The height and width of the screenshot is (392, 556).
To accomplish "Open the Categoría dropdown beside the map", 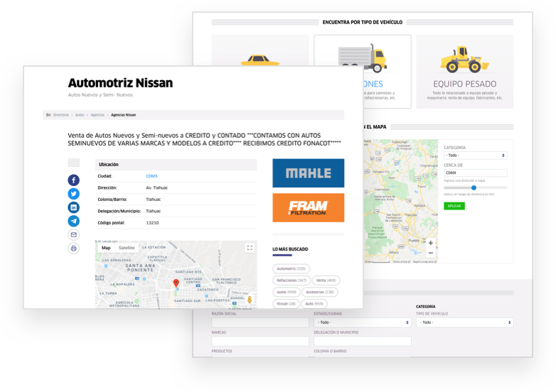I will pyautogui.click(x=475, y=156).
